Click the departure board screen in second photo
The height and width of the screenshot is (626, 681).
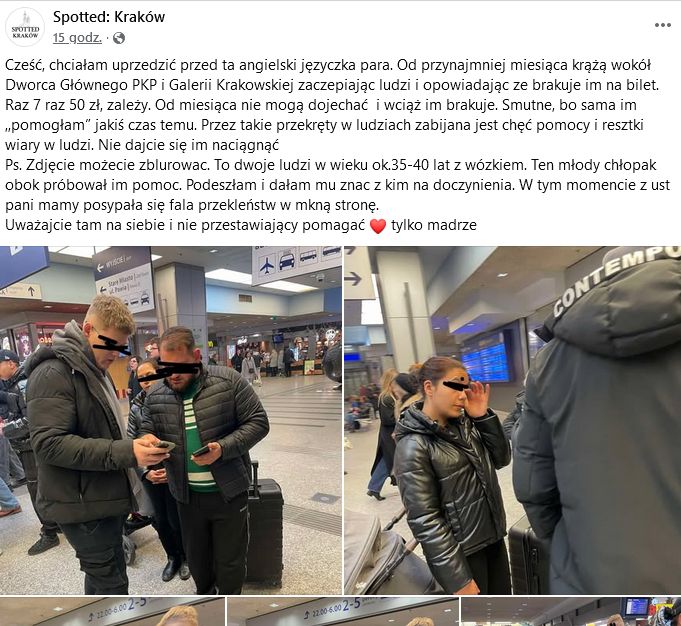tap(486, 358)
